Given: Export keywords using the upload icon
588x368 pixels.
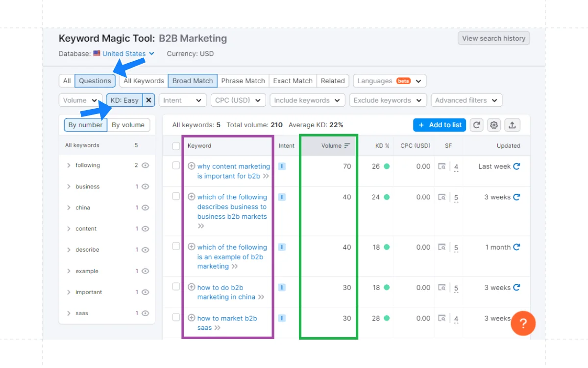Looking at the screenshot, I should pyautogui.click(x=512, y=125).
